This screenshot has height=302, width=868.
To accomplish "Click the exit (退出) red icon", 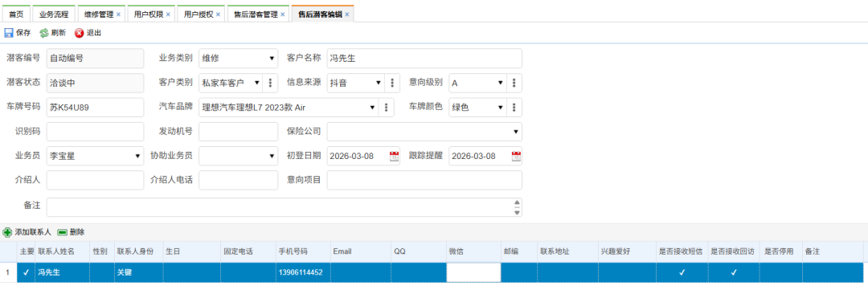I will [x=79, y=33].
